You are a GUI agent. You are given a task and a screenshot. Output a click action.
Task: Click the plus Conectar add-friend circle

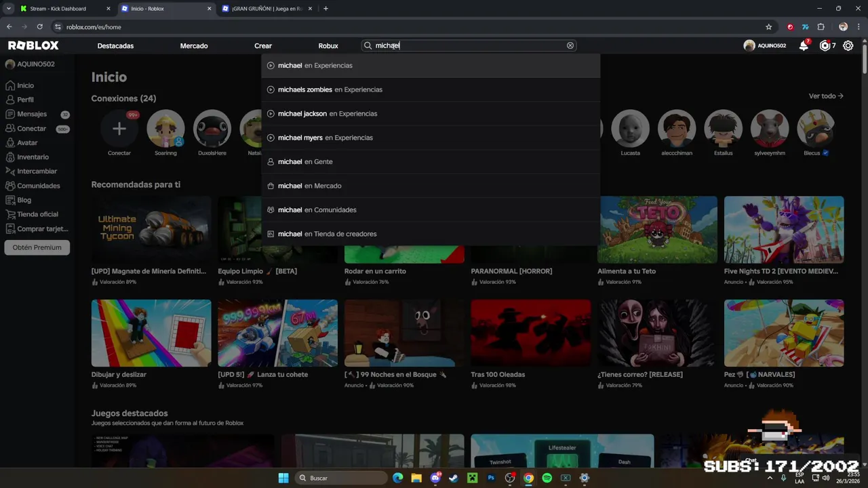[119, 129]
